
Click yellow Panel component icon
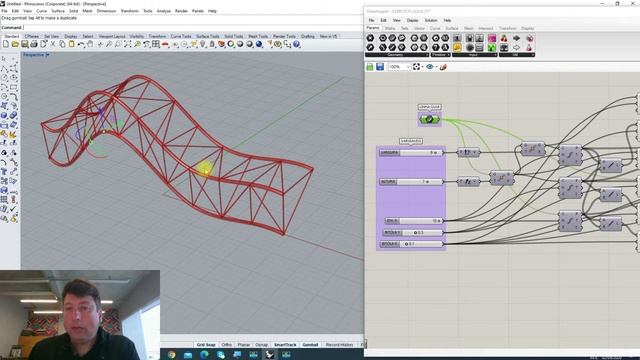pos(457,48)
